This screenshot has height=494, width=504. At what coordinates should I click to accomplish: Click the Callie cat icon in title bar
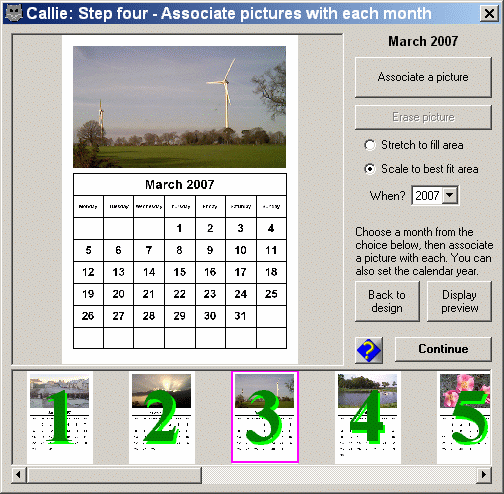(14, 13)
